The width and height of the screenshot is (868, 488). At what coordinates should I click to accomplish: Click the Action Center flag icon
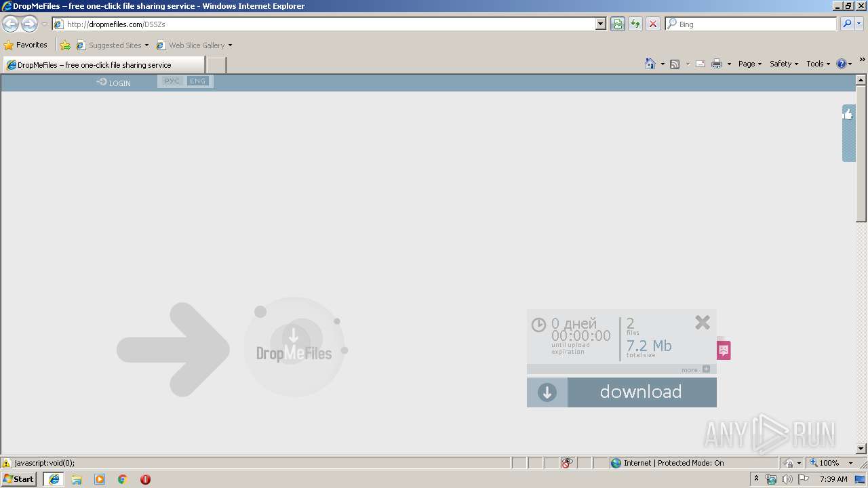(x=804, y=479)
